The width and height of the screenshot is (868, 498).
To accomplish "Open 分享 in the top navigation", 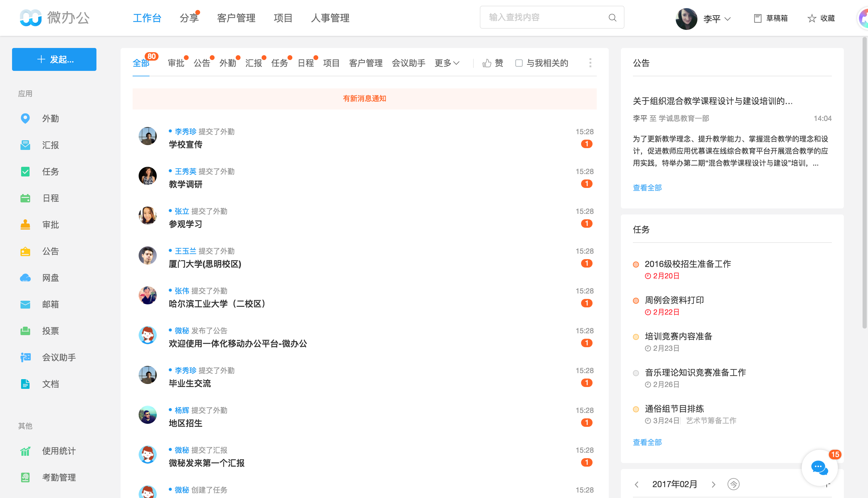I will point(189,18).
